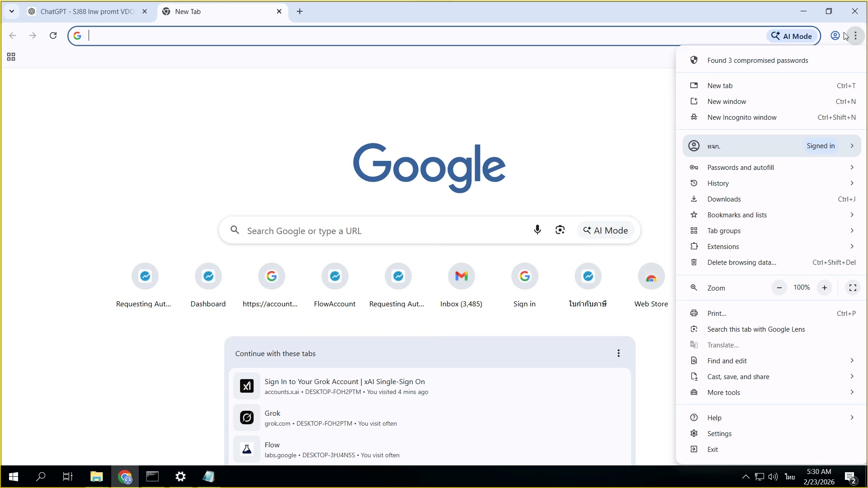Review the 3 compromised passwords warning

click(x=758, y=60)
